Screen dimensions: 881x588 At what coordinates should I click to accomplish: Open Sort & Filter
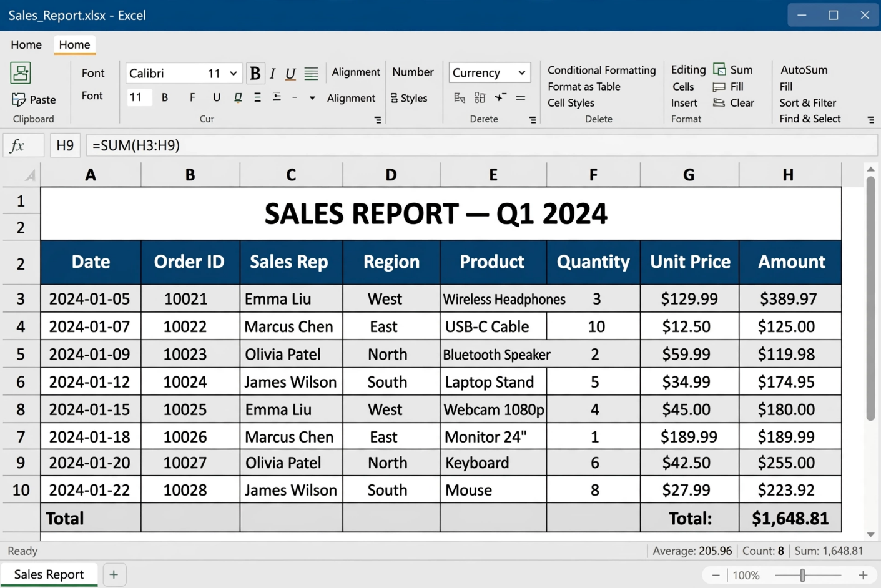[807, 103]
